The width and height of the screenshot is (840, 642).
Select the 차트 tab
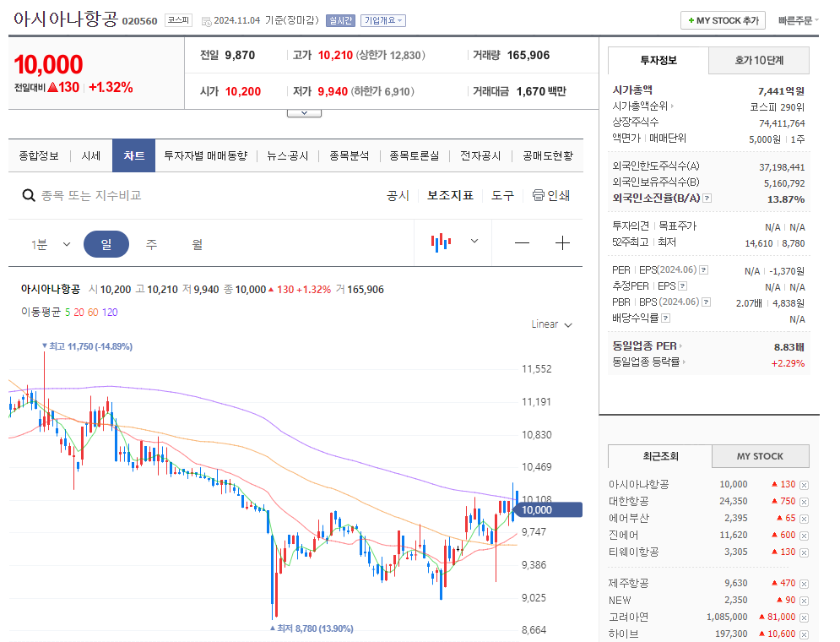134,156
